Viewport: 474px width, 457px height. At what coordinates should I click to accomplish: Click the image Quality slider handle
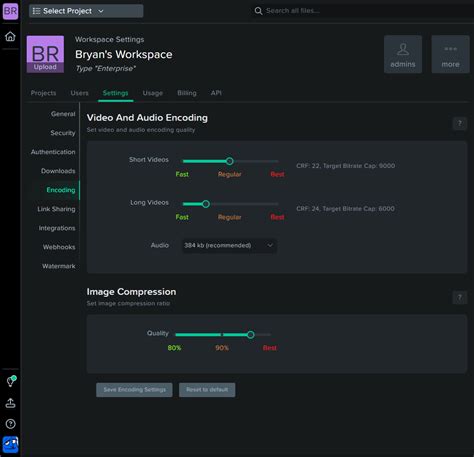(x=251, y=335)
